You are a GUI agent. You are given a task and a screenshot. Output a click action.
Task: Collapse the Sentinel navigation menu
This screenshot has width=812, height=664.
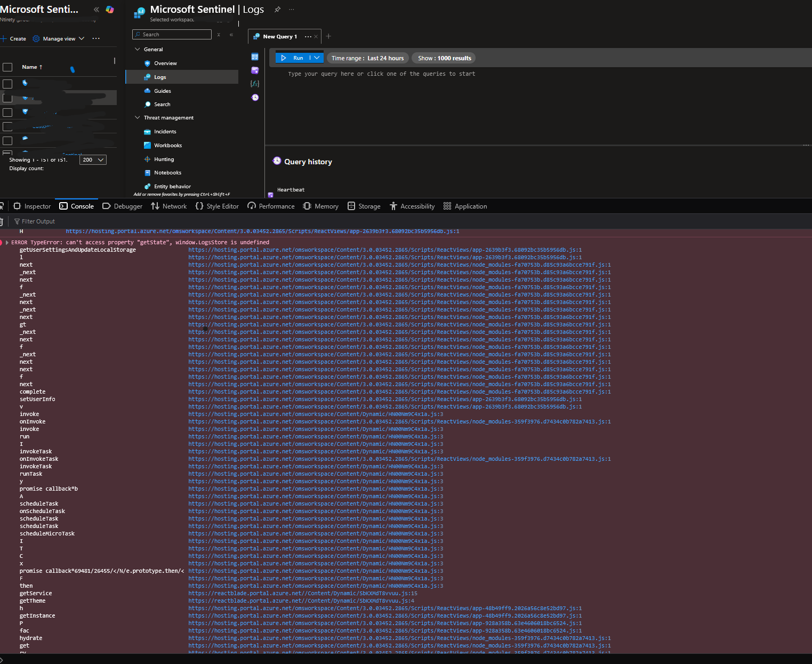tap(231, 34)
